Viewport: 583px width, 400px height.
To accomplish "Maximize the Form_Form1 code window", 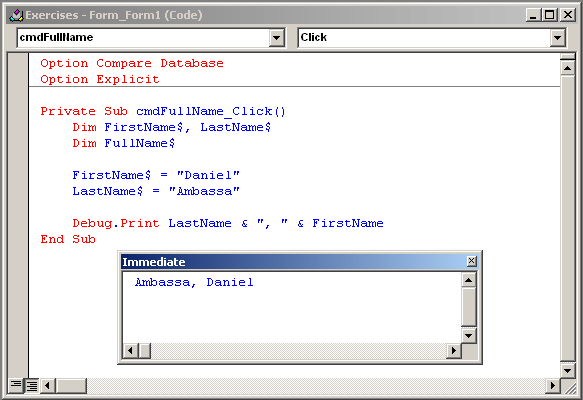I will coord(550,15).
